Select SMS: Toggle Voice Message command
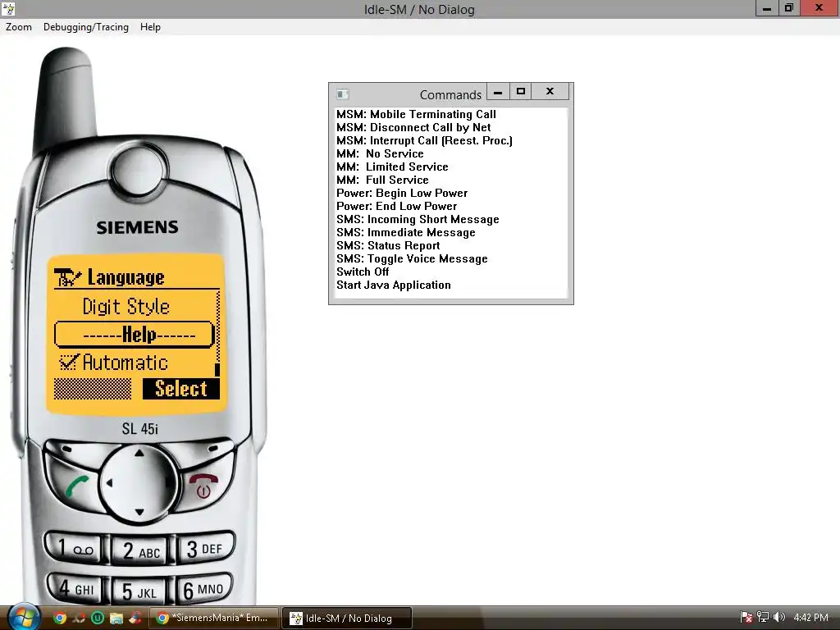This screenshot has width=840, height=630. click(412, 258)
